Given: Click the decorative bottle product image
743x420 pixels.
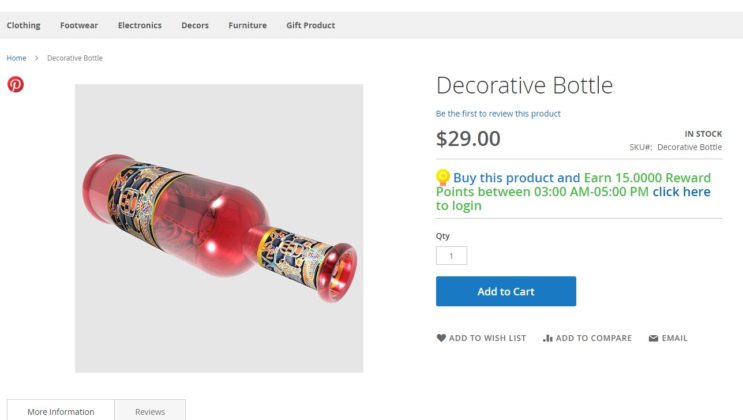Looking at the screenshot, I should 219,228.
